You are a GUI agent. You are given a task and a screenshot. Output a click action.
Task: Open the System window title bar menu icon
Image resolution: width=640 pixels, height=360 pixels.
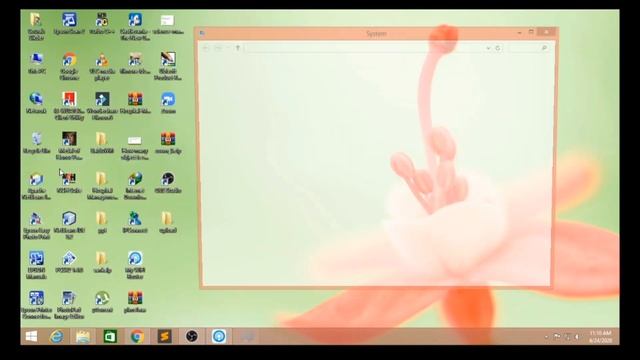[202, 33]
